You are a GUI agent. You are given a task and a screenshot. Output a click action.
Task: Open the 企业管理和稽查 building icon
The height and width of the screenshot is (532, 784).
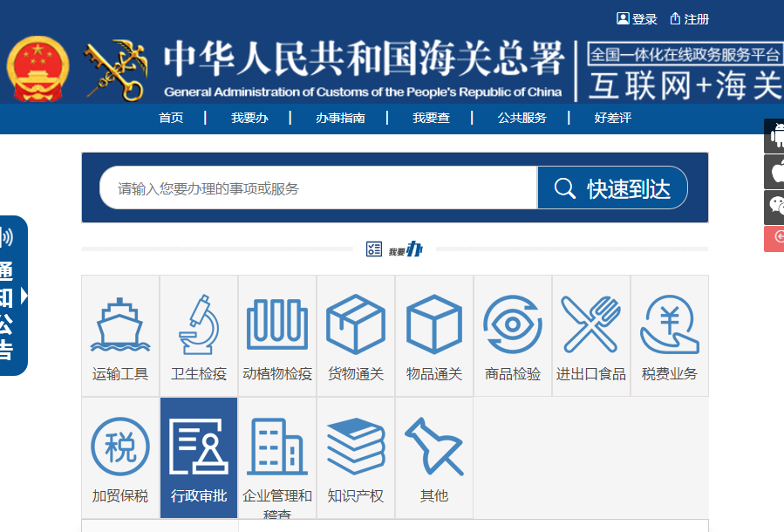tap(277, 447)
